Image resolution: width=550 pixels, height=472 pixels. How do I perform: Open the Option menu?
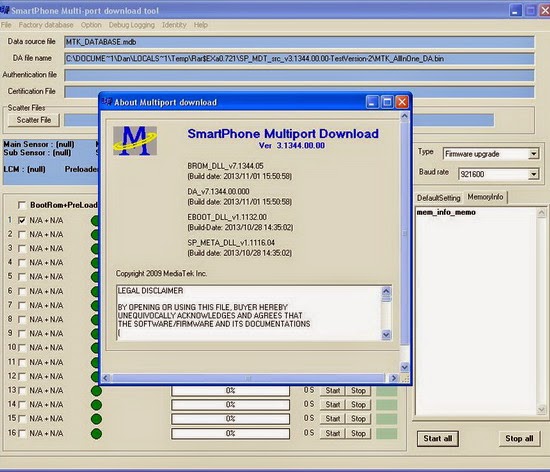[x=91, y=25]
